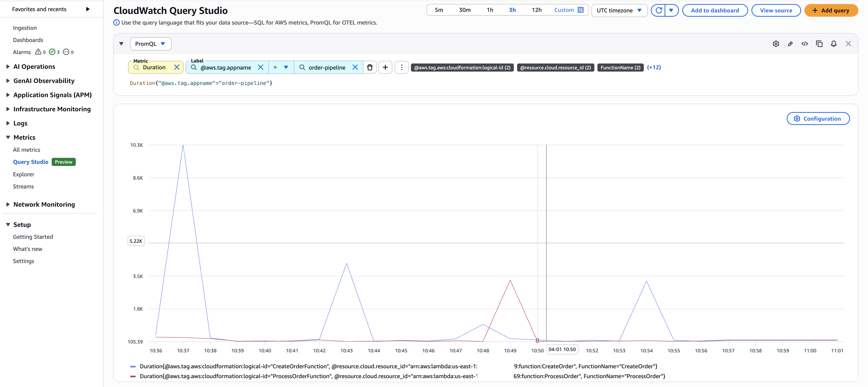Click the alarm warning triangle icon in the sidebar
Image resolution: width=868 pixels, height=387 pixels.
(x=38, y=52)
